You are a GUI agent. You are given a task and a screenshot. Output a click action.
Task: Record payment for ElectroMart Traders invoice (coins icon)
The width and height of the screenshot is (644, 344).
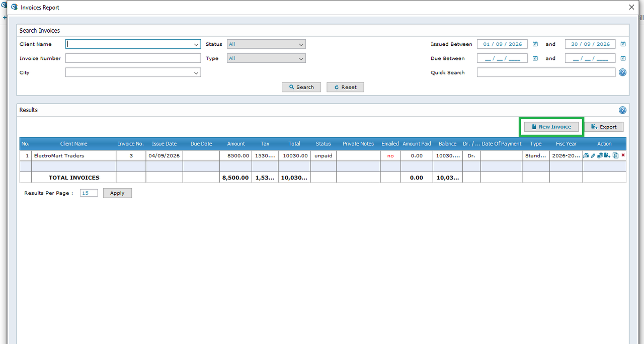tap(600, 155)
